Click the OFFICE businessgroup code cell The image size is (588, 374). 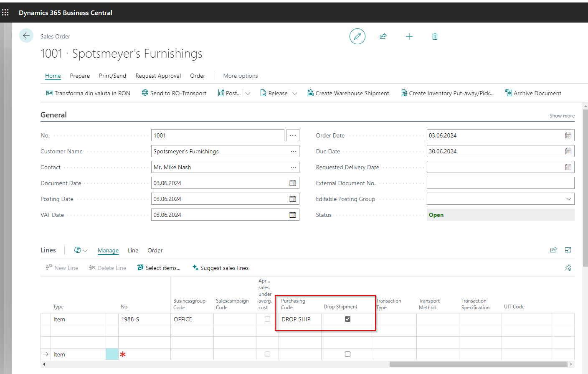pos(192,319)
